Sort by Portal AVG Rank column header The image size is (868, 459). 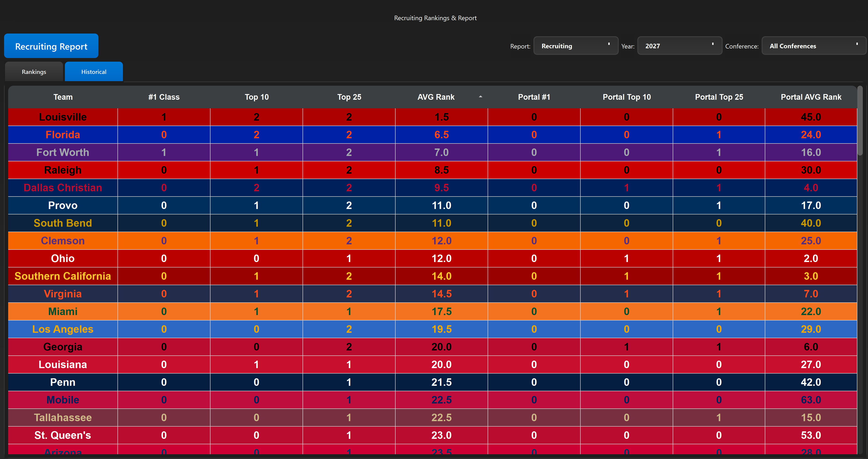(x=811, y=97)
